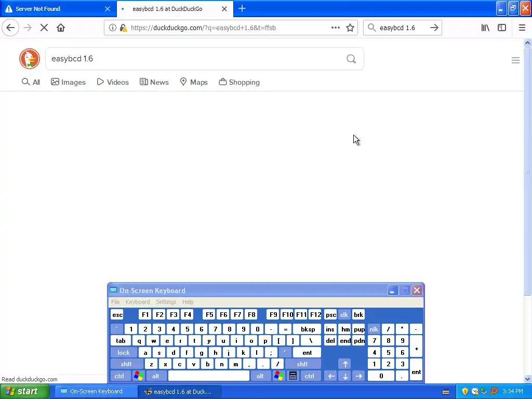Click the Firefox search bar field

click(402, 28)
